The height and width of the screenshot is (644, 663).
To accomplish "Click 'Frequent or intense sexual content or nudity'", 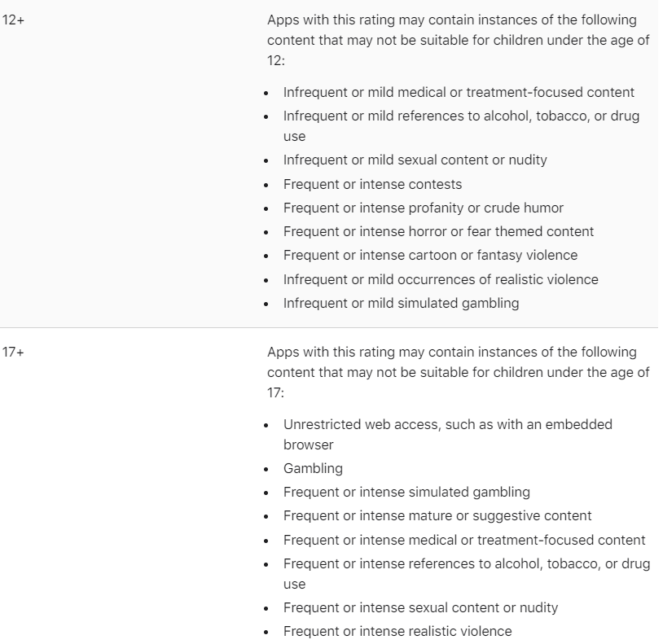I will (419, 608).
